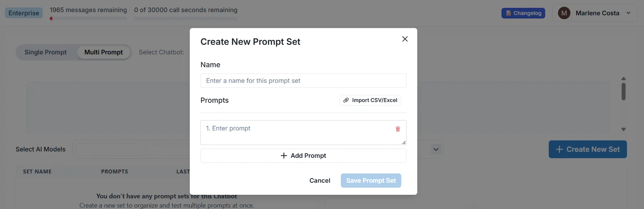Image resolution: width=644 pixels, height=209 pixels.
Task: Click Save Prompt Set button
Action: click(371, 181)
